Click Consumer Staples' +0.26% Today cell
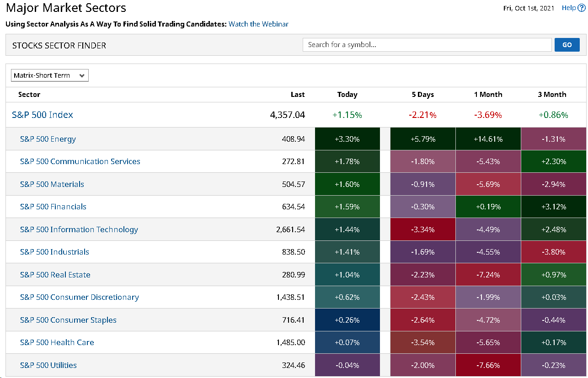 [347, 320]
